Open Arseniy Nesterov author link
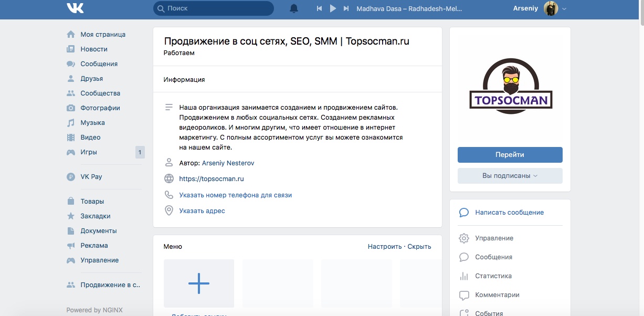 (228, 163)
